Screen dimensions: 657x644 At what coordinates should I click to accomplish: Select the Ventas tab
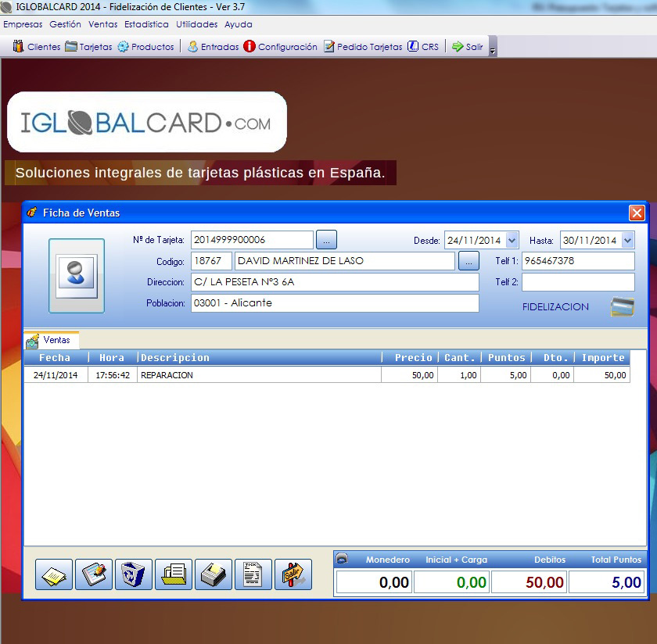[x=51, y=340]
